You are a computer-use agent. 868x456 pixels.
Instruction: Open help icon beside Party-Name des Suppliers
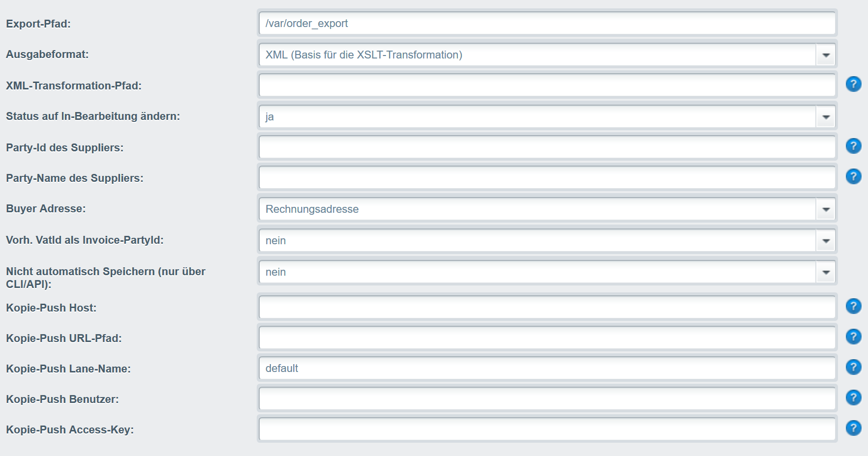(853, 176)
